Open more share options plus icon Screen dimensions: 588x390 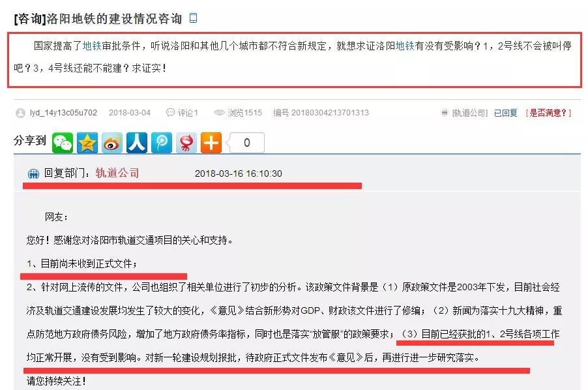coord(211,143)
